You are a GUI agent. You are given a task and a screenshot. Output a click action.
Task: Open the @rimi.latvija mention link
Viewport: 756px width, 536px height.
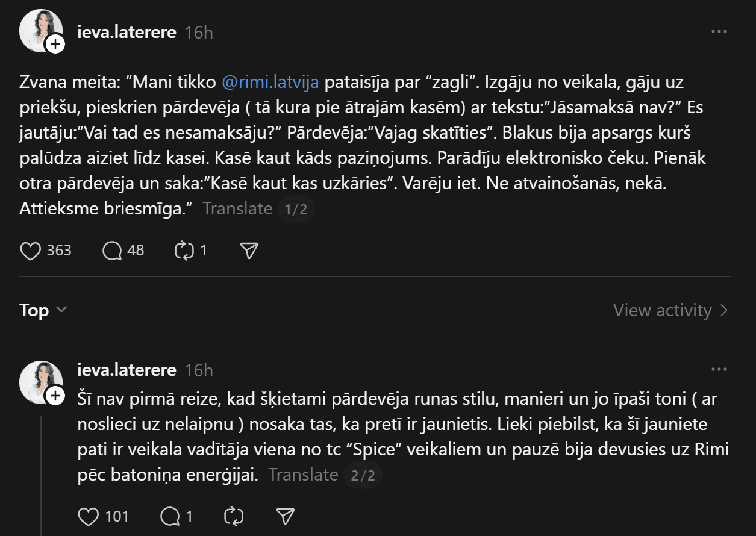pyautogui.click(x=270, y=82)
